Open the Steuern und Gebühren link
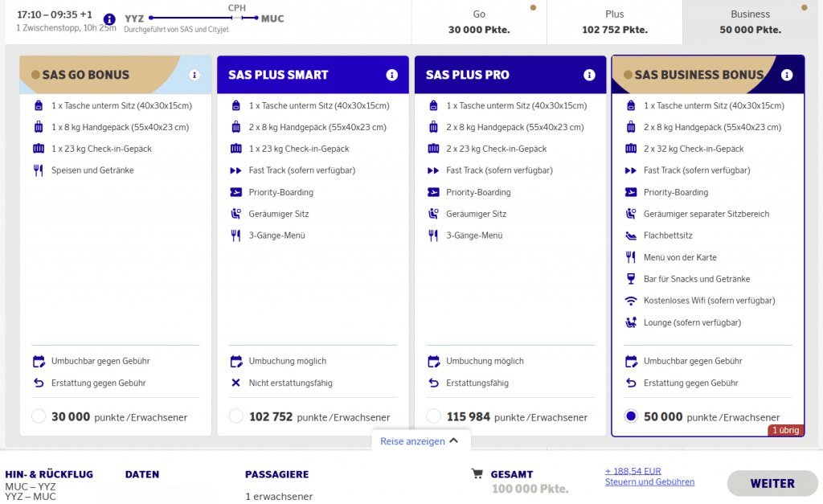Screen dimensions: 823x504 649,481
